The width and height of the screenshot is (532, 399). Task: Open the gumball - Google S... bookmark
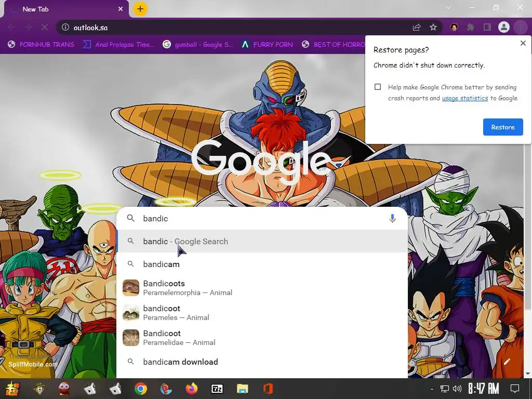(x=198, y=45)
